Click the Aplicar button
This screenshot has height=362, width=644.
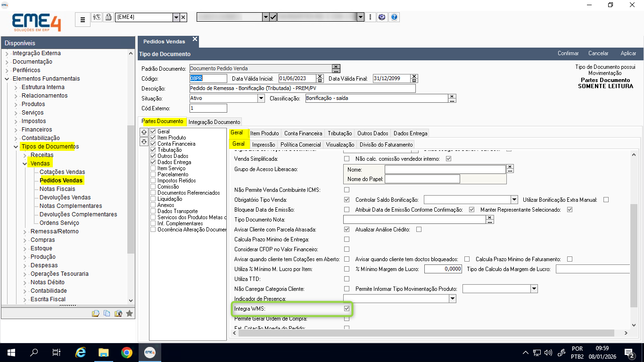pyautogui.click(x=628, y=53)
